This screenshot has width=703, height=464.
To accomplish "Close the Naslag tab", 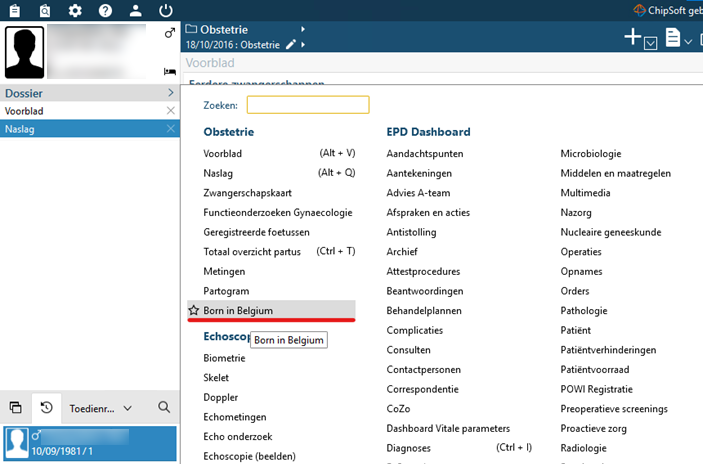I will [170, 129].
